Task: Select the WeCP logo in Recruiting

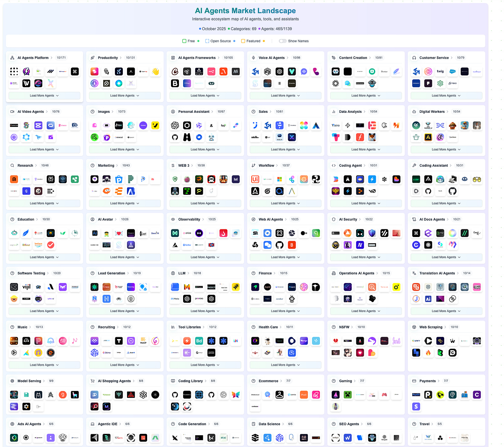Action: click(x=143, y=341)
